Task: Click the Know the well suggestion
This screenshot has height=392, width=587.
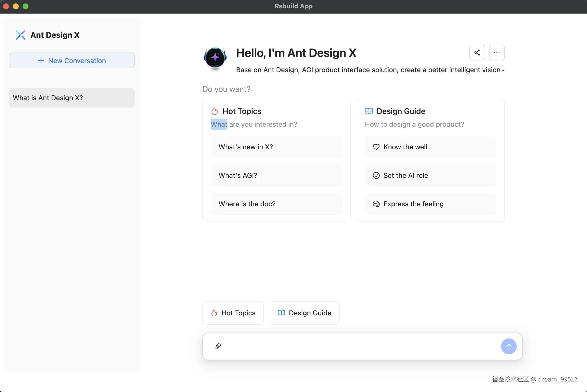Action: point(430,147)
